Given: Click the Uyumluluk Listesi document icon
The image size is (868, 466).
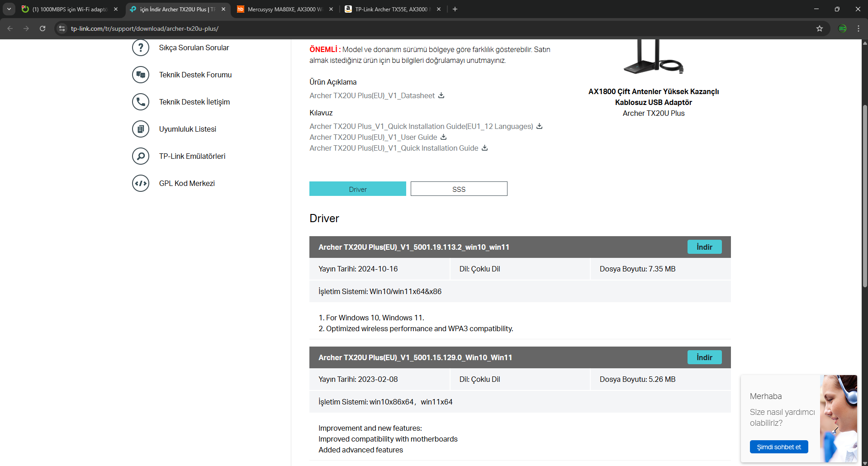Looking at the screenshot, I should 141,129.
